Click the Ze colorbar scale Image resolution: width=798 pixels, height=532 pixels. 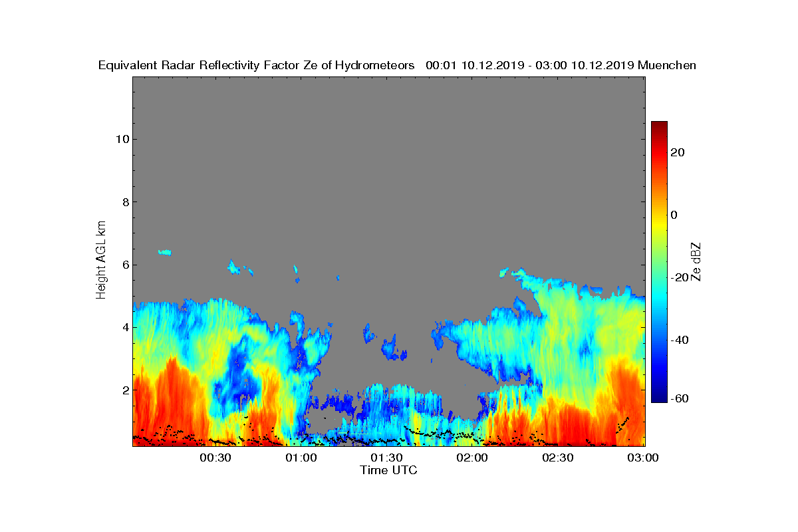[x=659, y=261]
